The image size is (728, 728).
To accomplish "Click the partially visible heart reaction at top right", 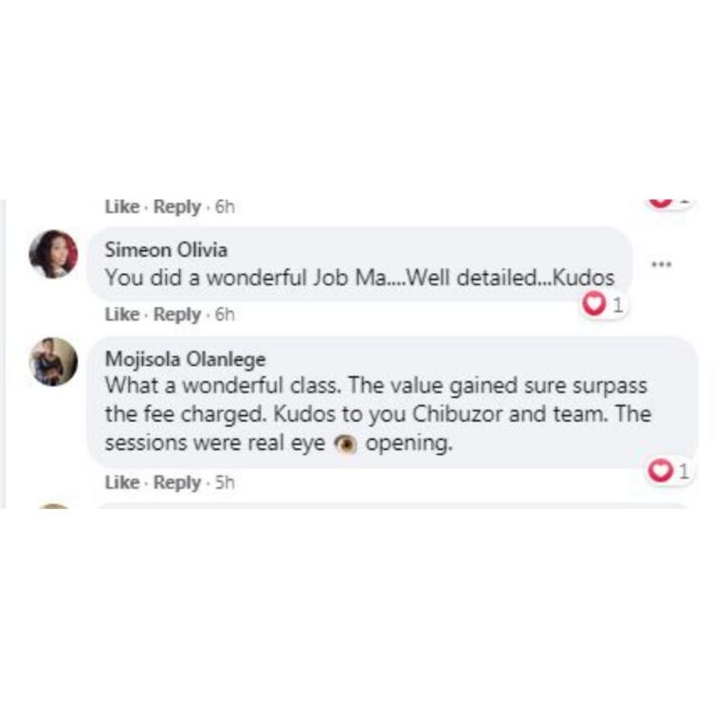I will point(667,203).
